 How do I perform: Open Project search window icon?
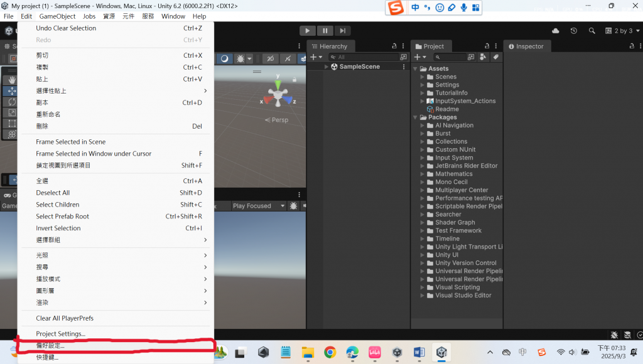pos(471,57)
